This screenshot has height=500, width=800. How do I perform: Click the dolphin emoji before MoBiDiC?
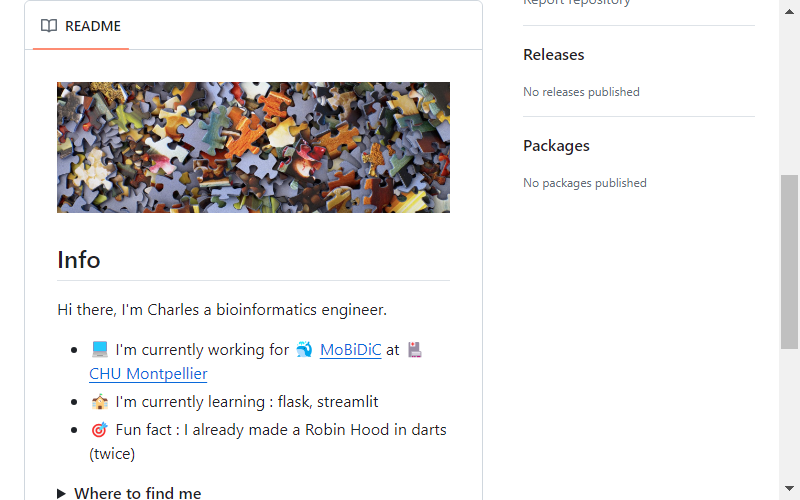(304, 350)
